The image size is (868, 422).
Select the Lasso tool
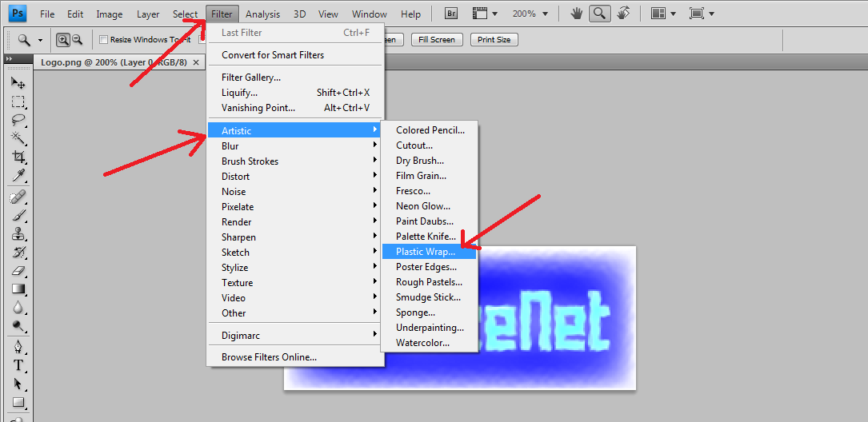[x=18, y=119]
